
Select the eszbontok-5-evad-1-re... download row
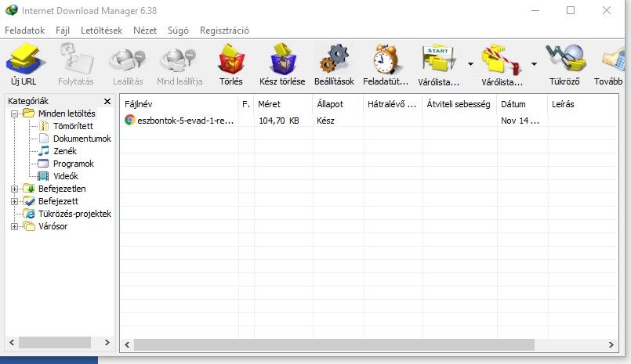369,121
